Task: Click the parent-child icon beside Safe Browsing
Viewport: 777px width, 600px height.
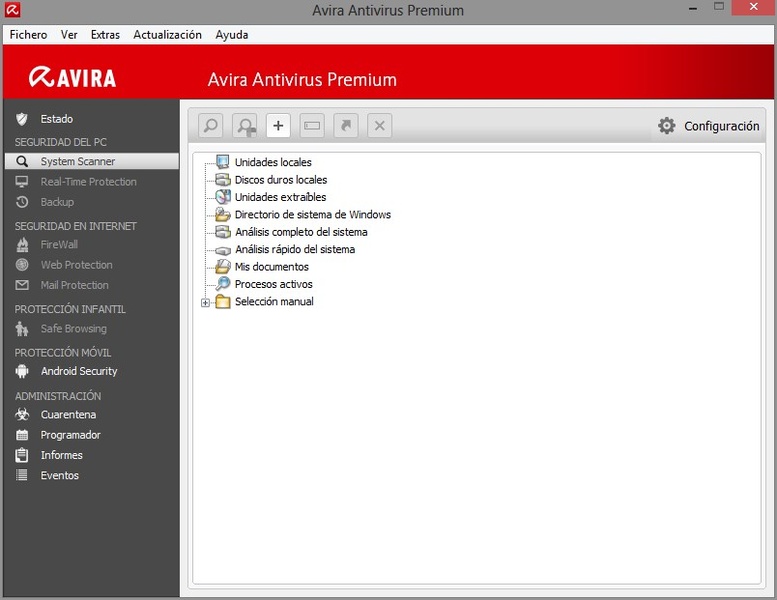Action: point(22,328)
